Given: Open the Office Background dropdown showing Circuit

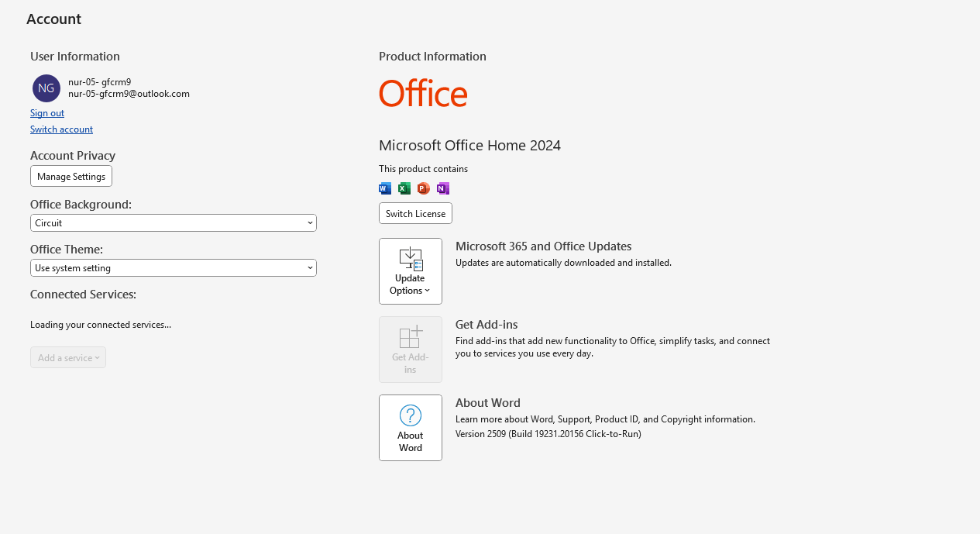Looking at the screenshot, I should pyautogui.click(x=174, y=223).
